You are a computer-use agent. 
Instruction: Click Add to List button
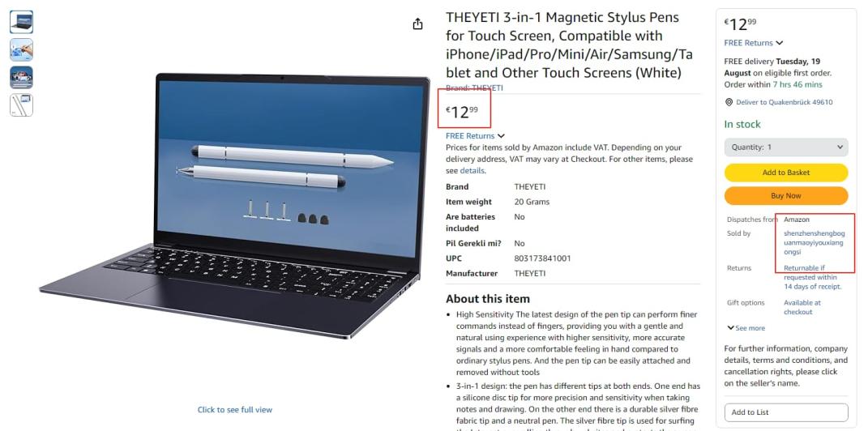786,412
